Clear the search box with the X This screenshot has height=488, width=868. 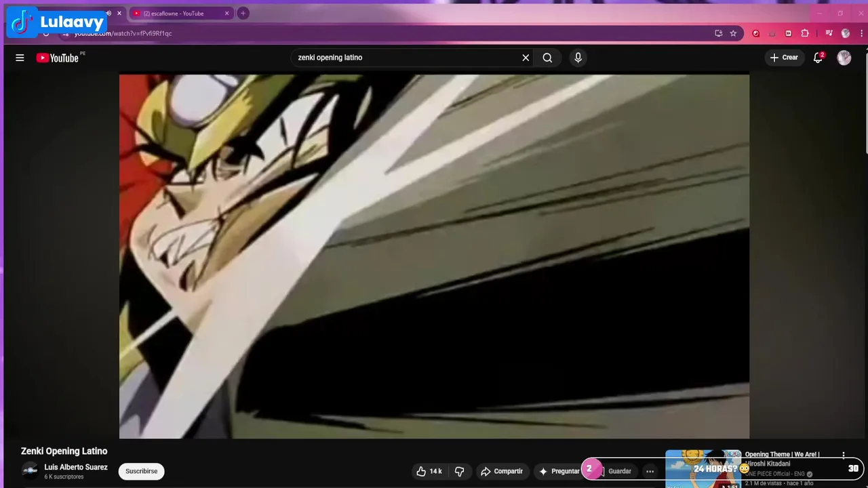click(x=526, y=58)
